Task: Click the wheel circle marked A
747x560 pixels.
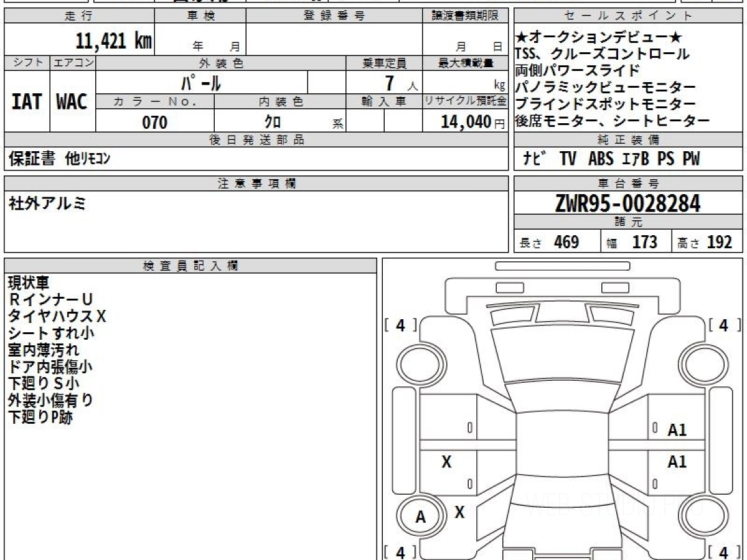Action: [421, 516]
